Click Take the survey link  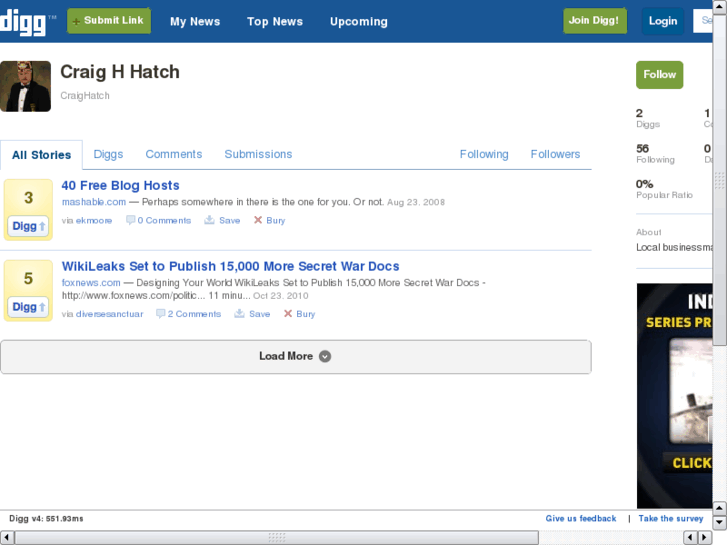click(x=671, y=519)
